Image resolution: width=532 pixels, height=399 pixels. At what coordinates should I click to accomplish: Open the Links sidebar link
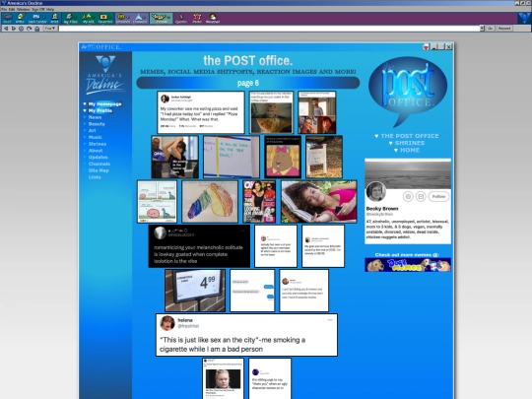(95, 177)
